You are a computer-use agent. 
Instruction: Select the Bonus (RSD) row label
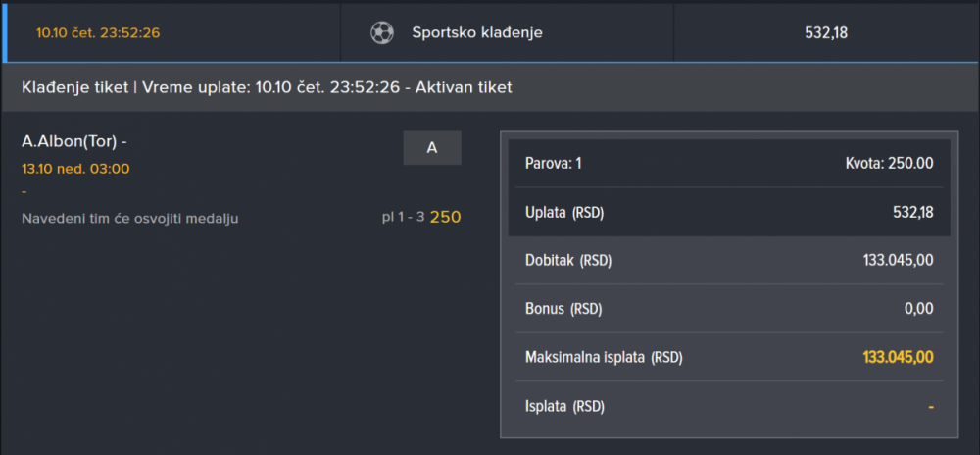[x=563, y=309]
